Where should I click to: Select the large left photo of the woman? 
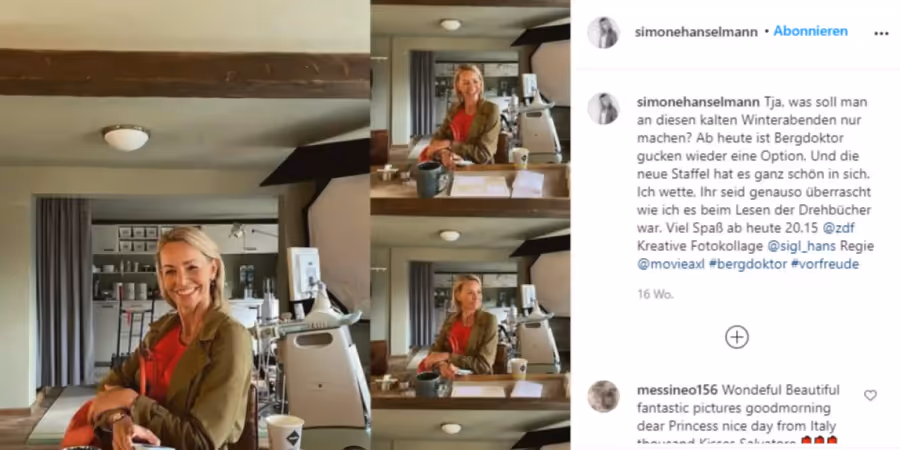[x=185, y=225]
